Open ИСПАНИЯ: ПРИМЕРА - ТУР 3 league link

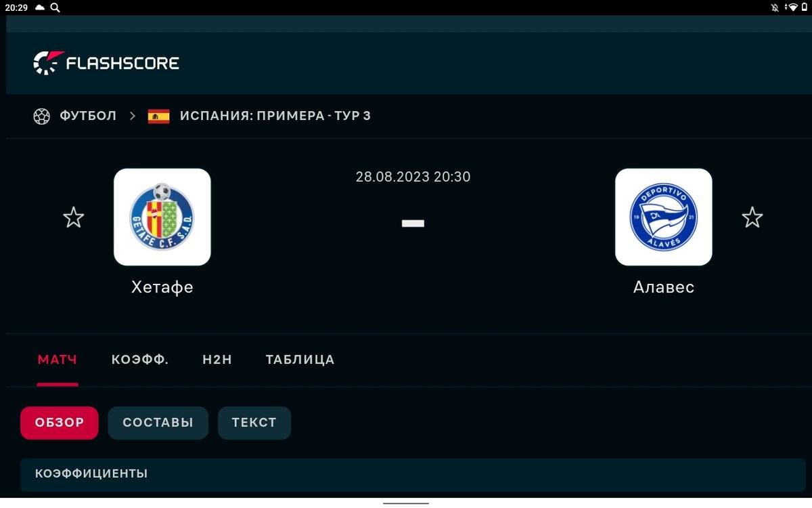tap(275, 116)
